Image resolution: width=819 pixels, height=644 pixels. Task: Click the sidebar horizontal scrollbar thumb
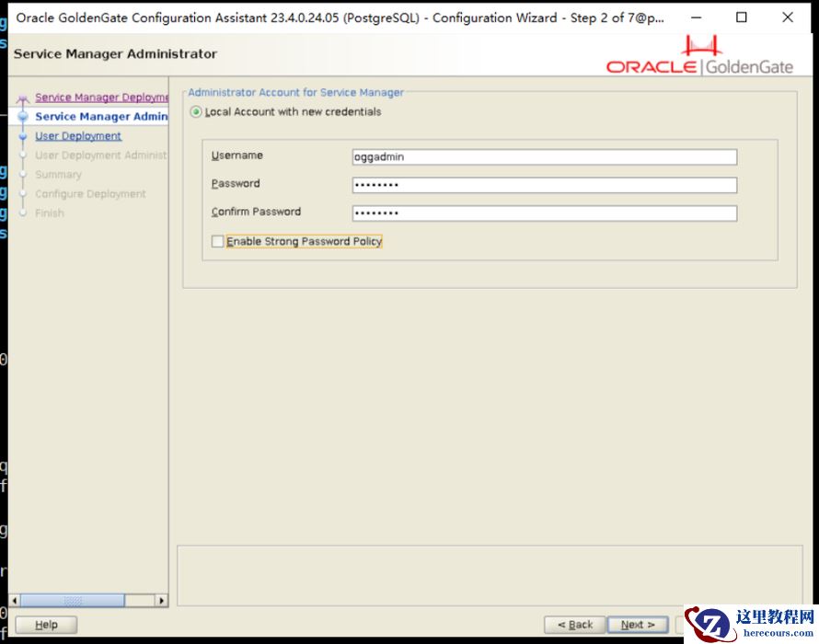coord(73,600)
